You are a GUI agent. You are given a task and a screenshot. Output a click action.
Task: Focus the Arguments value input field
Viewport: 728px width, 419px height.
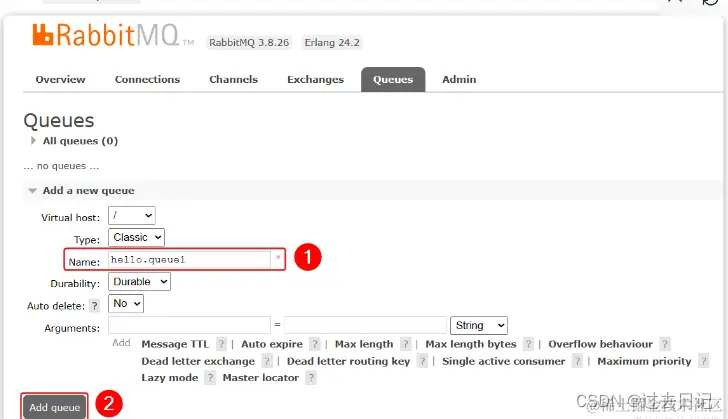tap(365, 325)
